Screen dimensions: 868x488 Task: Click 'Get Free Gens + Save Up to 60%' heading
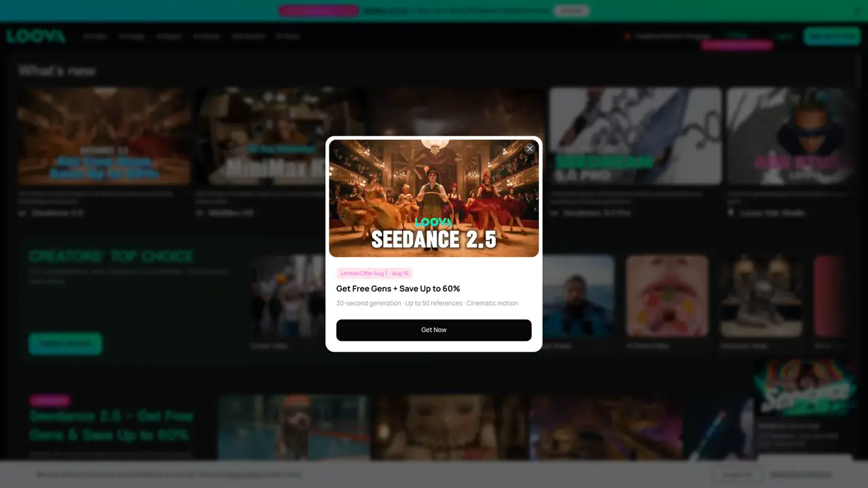click(398, 289)
